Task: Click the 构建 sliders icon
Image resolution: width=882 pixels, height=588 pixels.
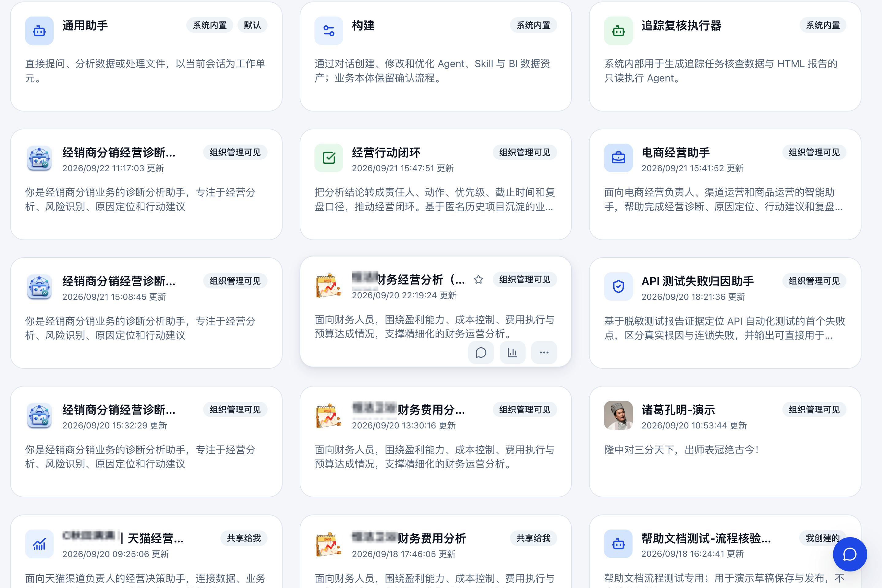Action: (329, 31)
